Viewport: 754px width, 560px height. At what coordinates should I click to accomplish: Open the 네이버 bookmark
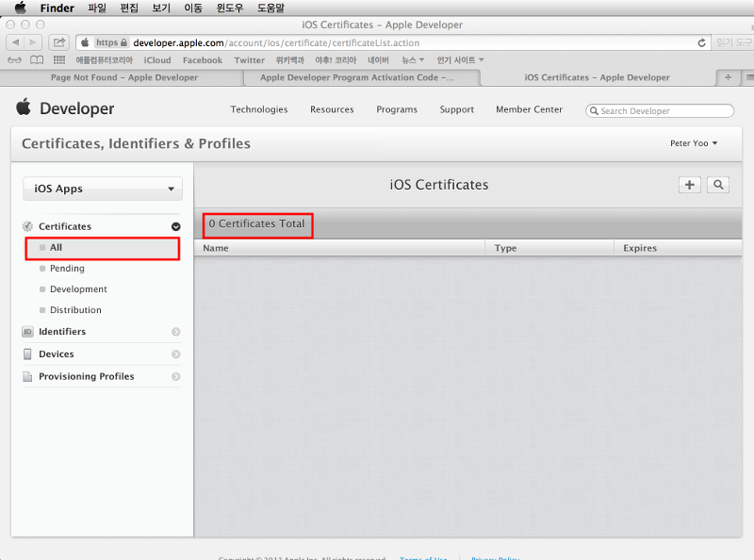coord(379,60)
